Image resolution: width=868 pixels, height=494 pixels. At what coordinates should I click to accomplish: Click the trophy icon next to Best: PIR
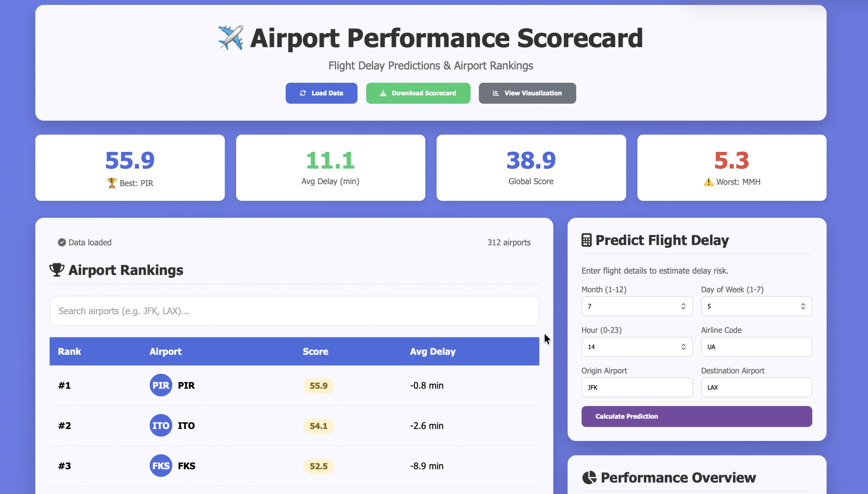click(112, 183)
